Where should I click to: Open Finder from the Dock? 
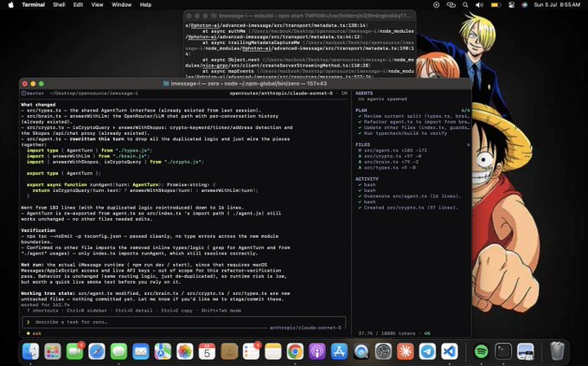pyautogui.click(x=30, y=351)
